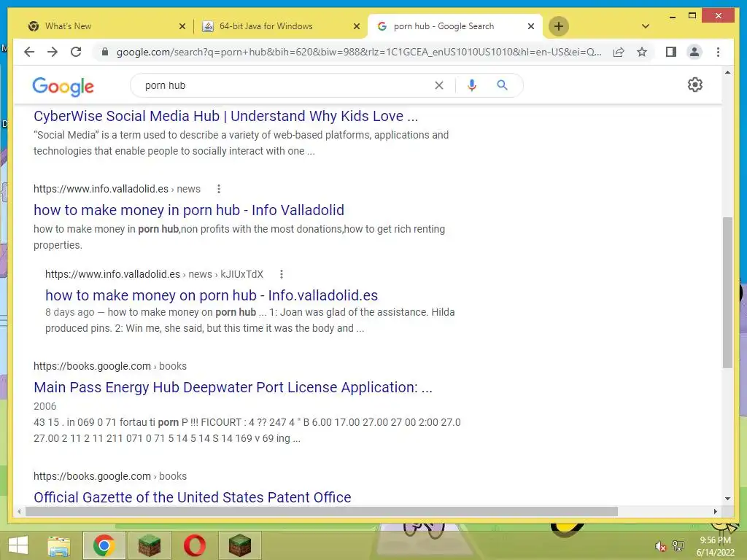This screenshot has width=747, height=560.
Task: Open Info Valladolid 'in porn hub' result
Action: click(189, 210)
